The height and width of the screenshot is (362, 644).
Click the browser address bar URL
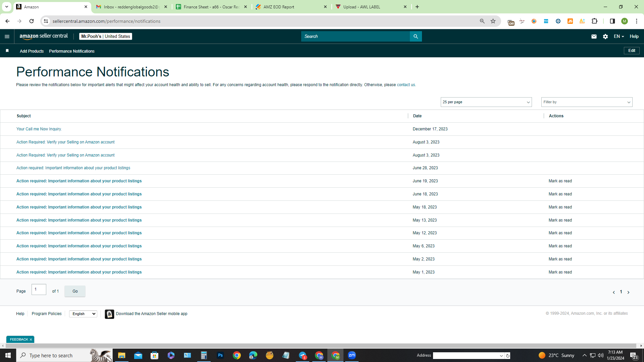(106, 21)
